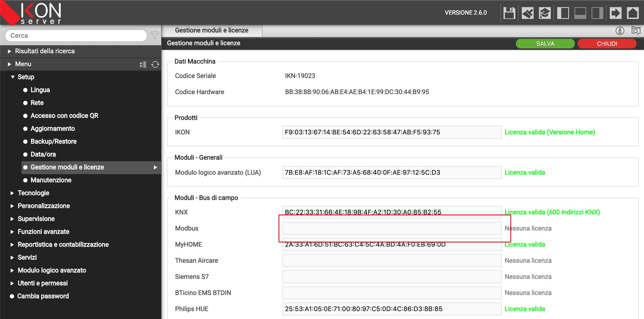Expand the Servizi tree node

[x=12, y=257]
